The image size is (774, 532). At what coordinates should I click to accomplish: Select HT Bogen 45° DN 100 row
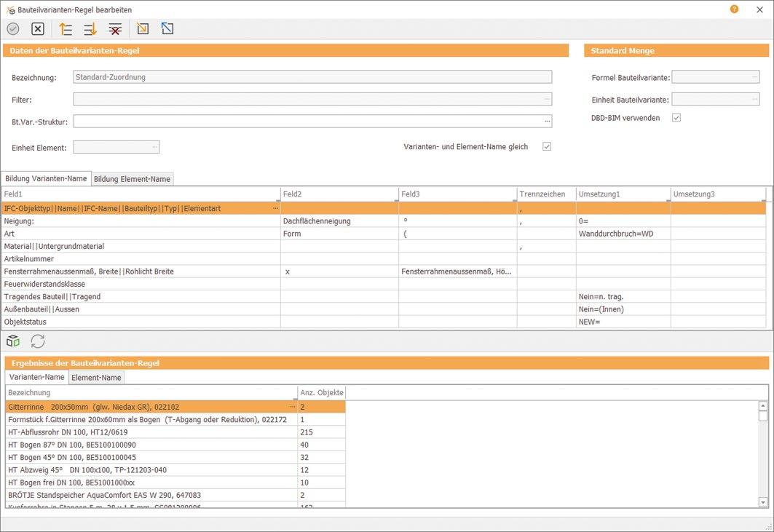[175, 458]
